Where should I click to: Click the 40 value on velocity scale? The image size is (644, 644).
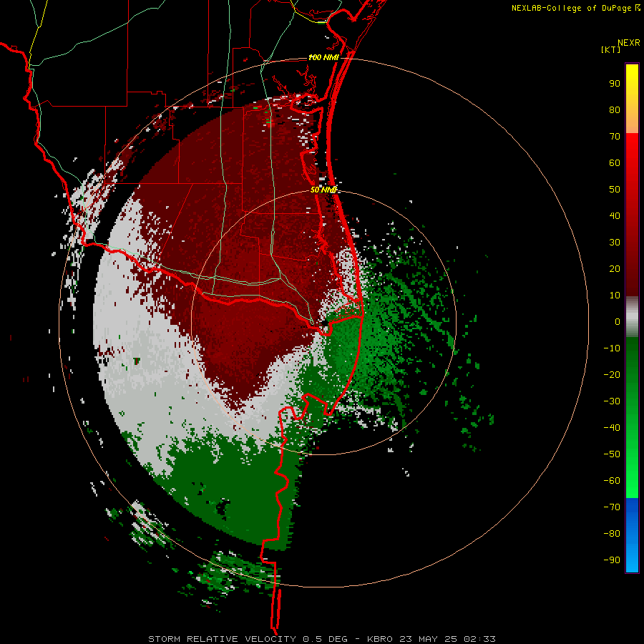[x=615, y=216]
